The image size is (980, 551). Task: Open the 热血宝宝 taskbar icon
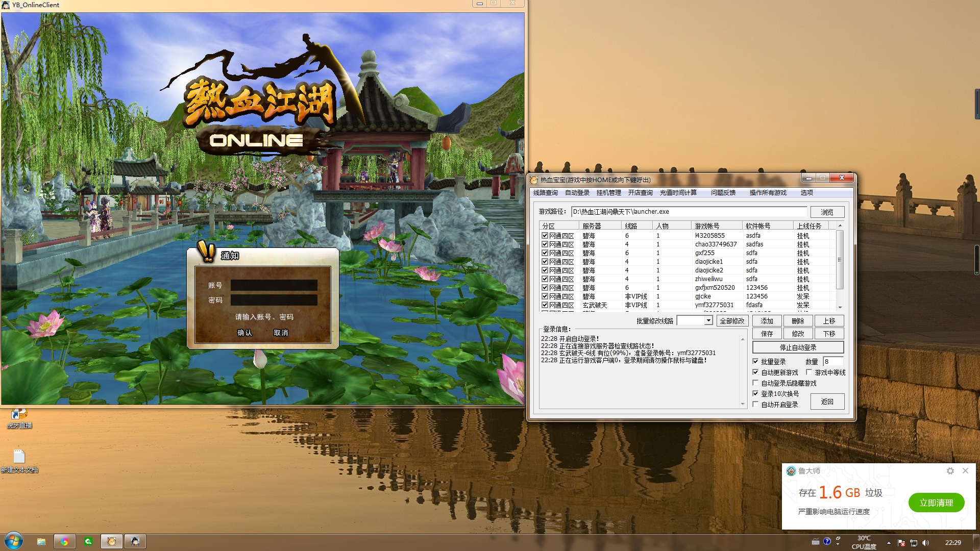point(112,541)
